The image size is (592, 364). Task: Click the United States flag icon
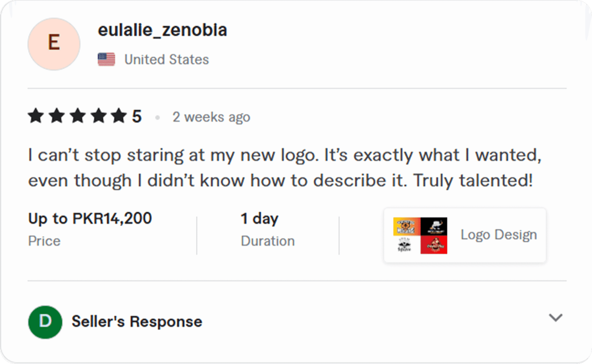point(106,59)
